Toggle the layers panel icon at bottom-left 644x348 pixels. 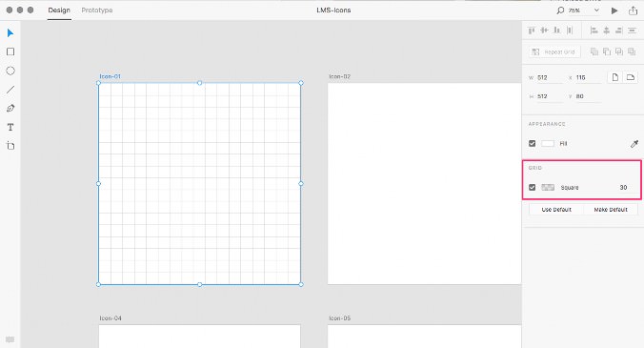coord(10,339)
